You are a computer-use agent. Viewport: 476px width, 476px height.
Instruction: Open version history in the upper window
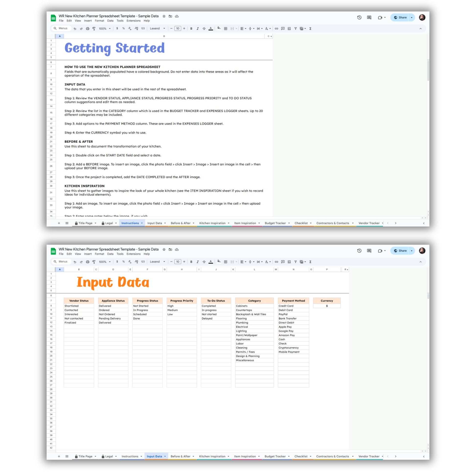point(359,18)
